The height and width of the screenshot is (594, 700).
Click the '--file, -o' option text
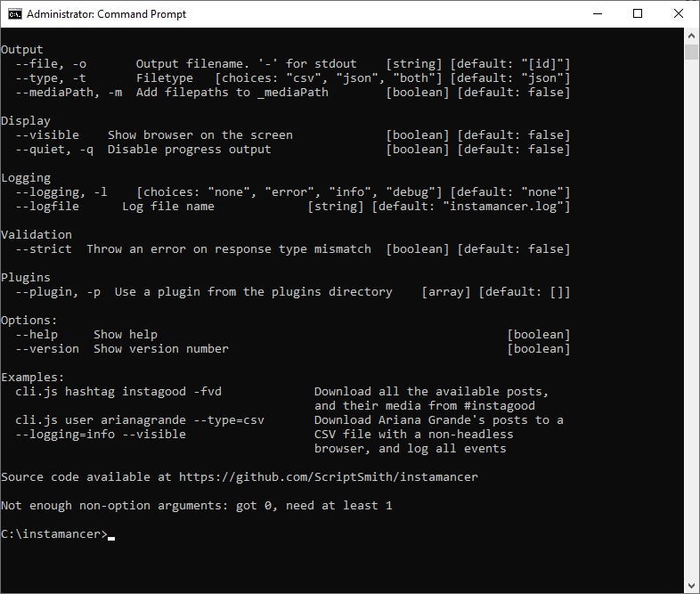[51, 64]
